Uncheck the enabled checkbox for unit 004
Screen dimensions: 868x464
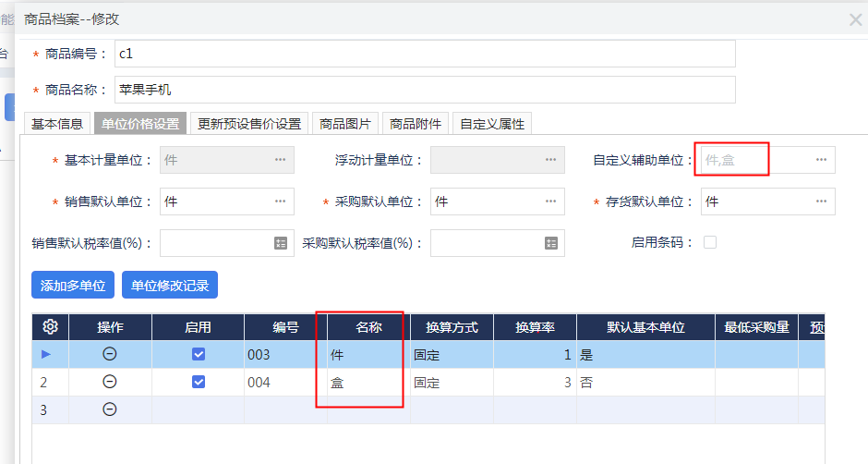point(198,382)
